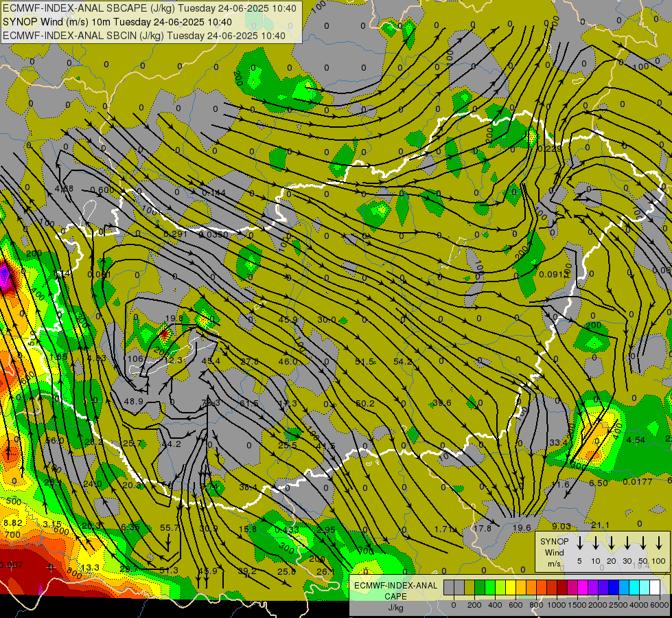Screen dimensions: 672x618
Task: Pick the dark maroon CAPE legend swatch
Action: point(562,588)
